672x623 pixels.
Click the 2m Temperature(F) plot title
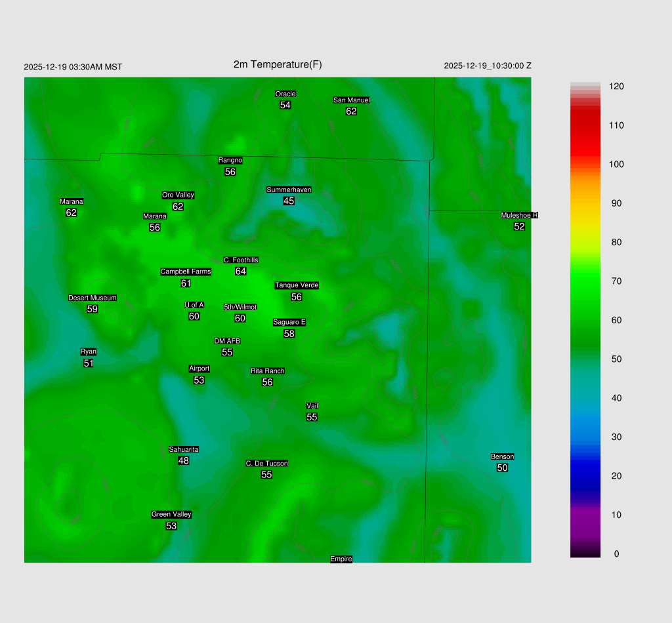pyautogui.click(x=278, y=64)
